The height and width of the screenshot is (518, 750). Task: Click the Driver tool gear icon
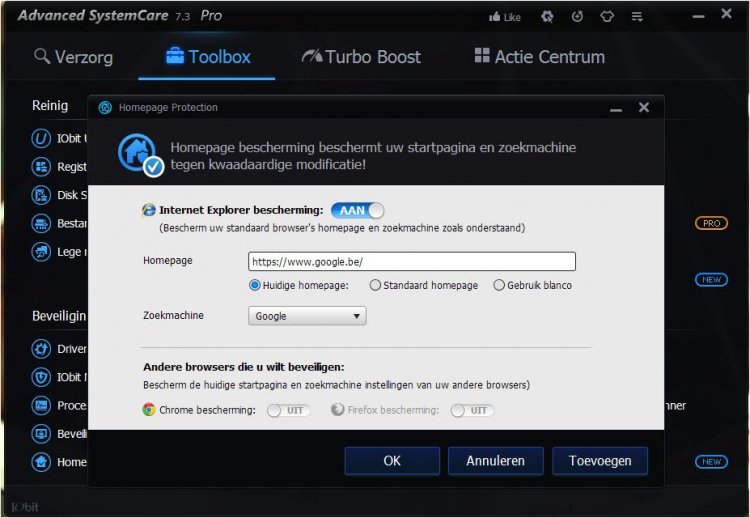41,349
